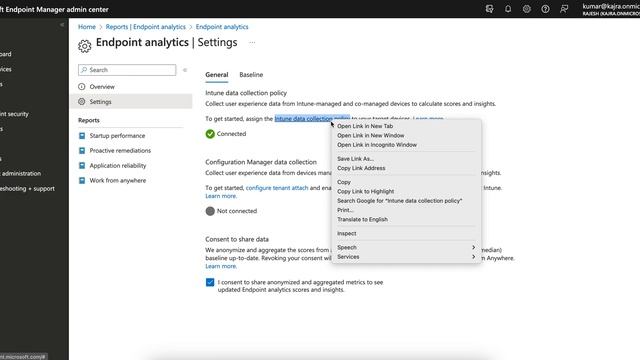Click the Configuration Manager data collection heading
Viewport: 640px width, 360px height.
261,162
